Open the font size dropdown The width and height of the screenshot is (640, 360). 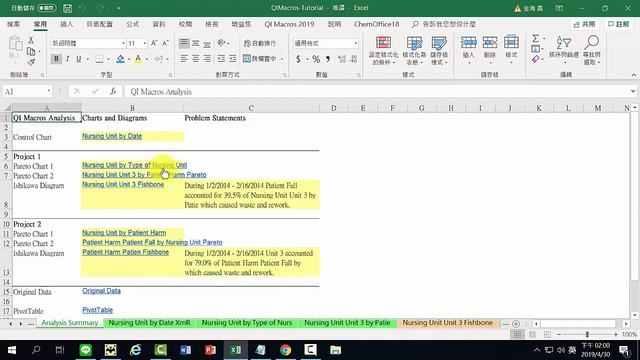[x=144, y=43]
